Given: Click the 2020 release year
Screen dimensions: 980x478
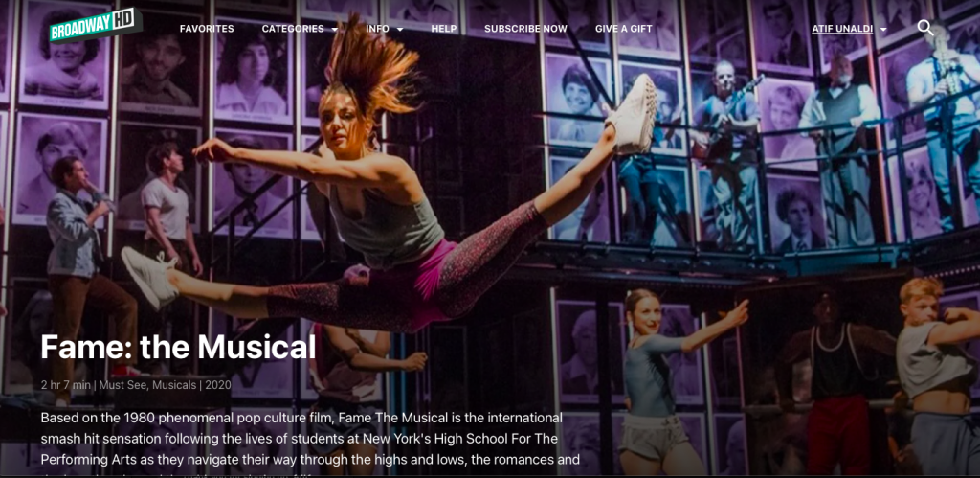Looking at the screenshot, I should pyautogui.click(x=217, y=385).
